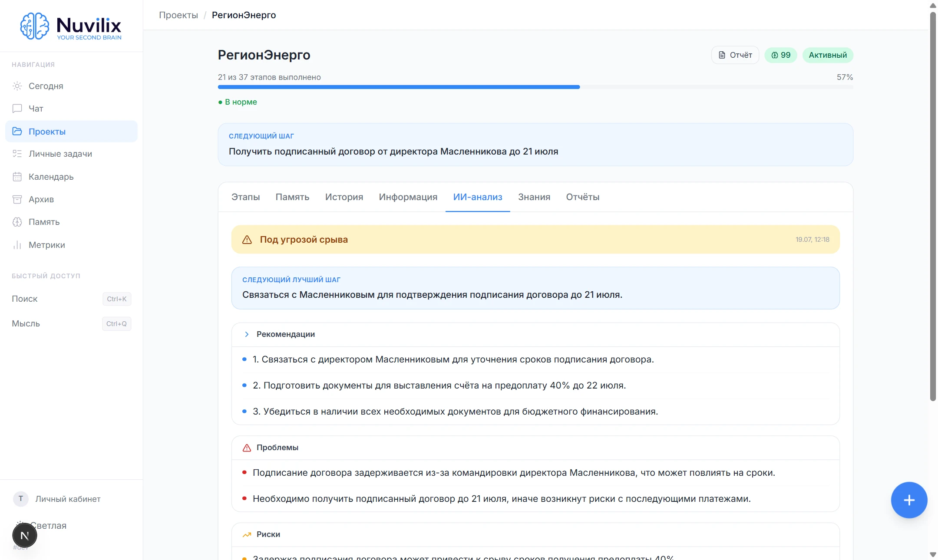Click the Memory brain icon in sidebar
Viewport: 938px width, 560px height.
(x=17, y=222)
